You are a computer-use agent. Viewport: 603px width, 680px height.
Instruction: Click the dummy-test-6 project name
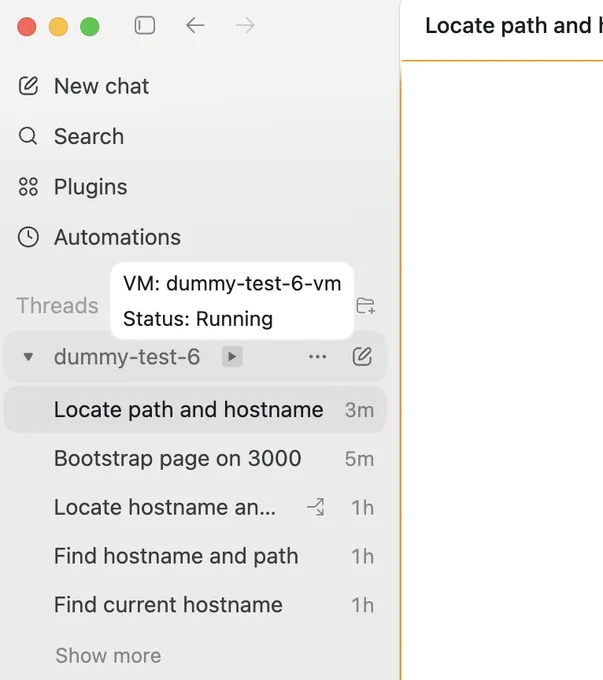[127, 357]
